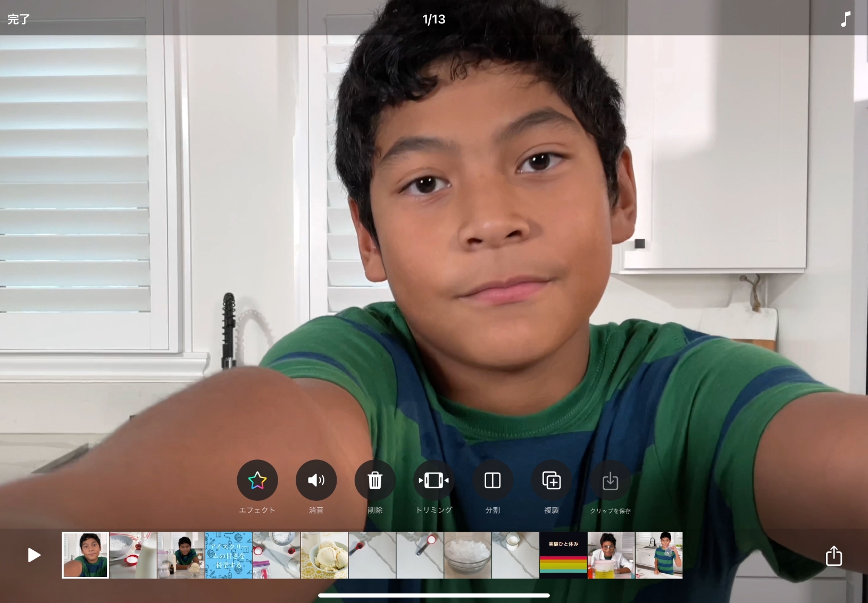Tap 完了 to finish editing
This screenshot has width=868, height=603.
[x=19, y=19]
